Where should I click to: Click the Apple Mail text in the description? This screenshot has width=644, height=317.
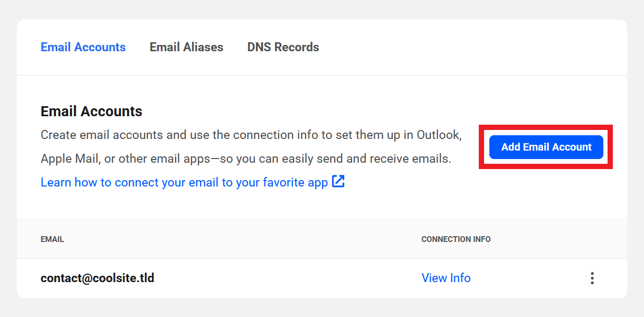click(69, 158)
